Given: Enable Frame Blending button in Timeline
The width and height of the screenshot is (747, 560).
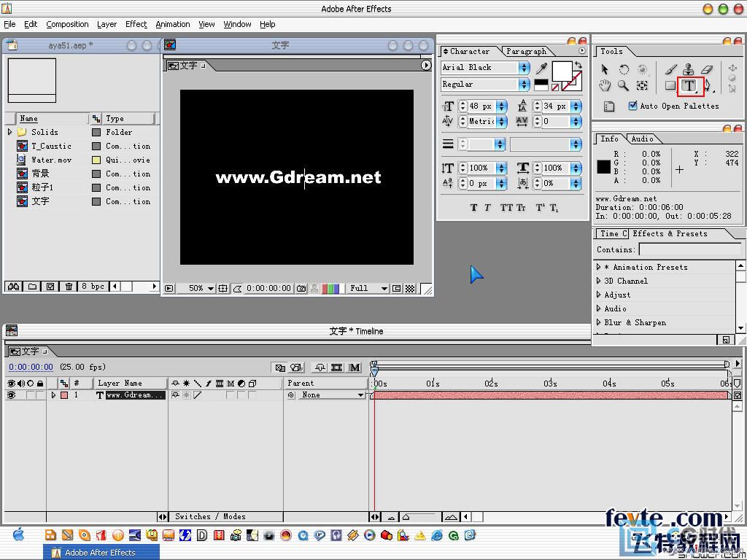Looking at the screenshot, I should click(x=337, y=367).
